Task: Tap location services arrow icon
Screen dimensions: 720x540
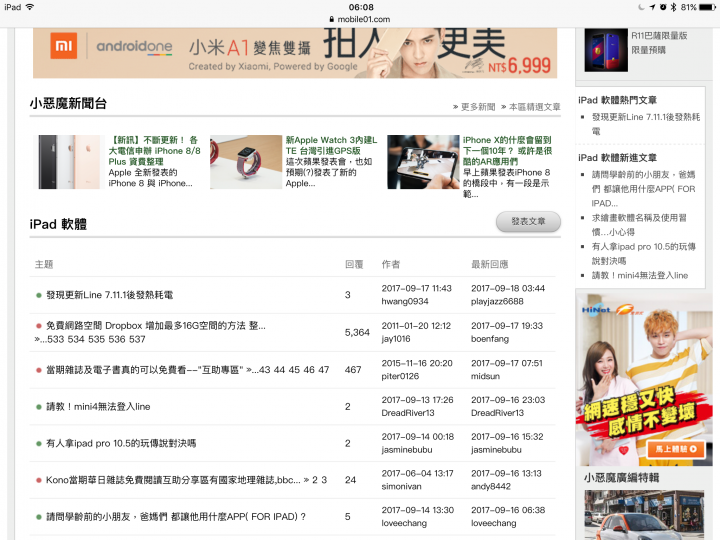Action: point(652,7)
